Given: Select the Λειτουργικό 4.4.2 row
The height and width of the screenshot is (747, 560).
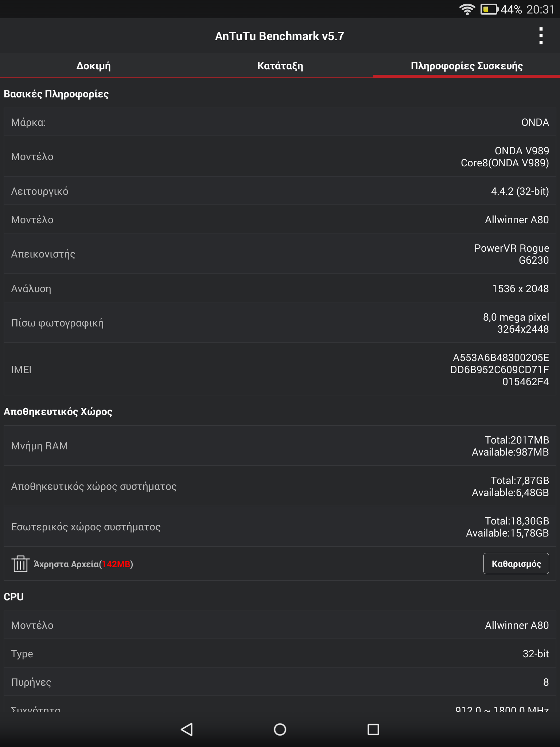Looking at the screenshot, I should (x=280, y=191).
